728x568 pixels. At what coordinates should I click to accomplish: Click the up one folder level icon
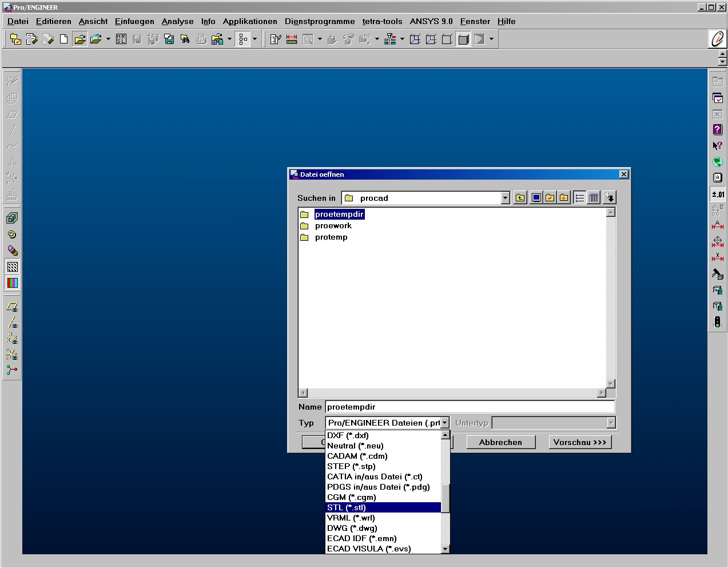pos(520,198)
